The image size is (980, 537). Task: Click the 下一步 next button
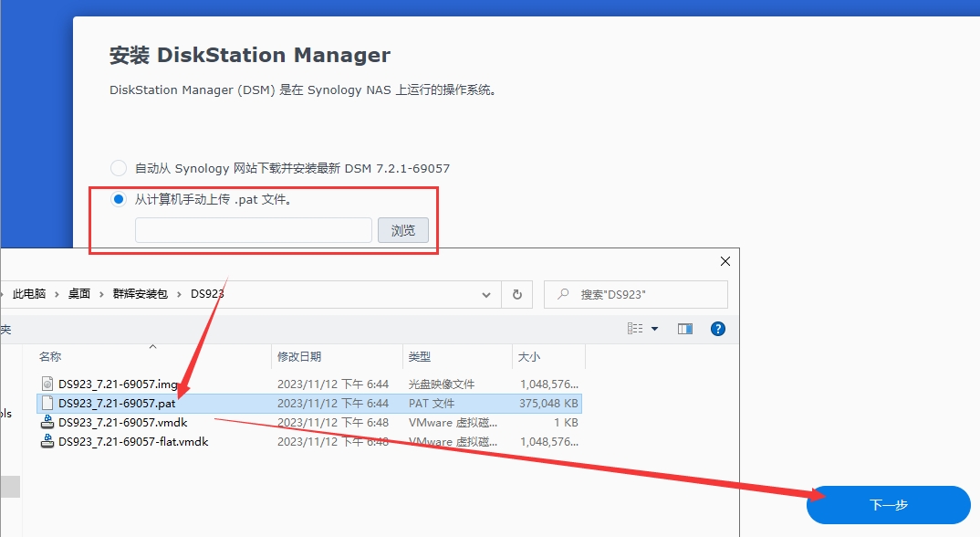tap(888, 504)
